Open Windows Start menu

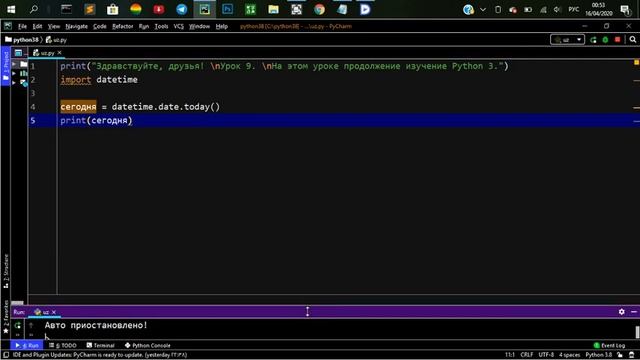coord(11,9)
